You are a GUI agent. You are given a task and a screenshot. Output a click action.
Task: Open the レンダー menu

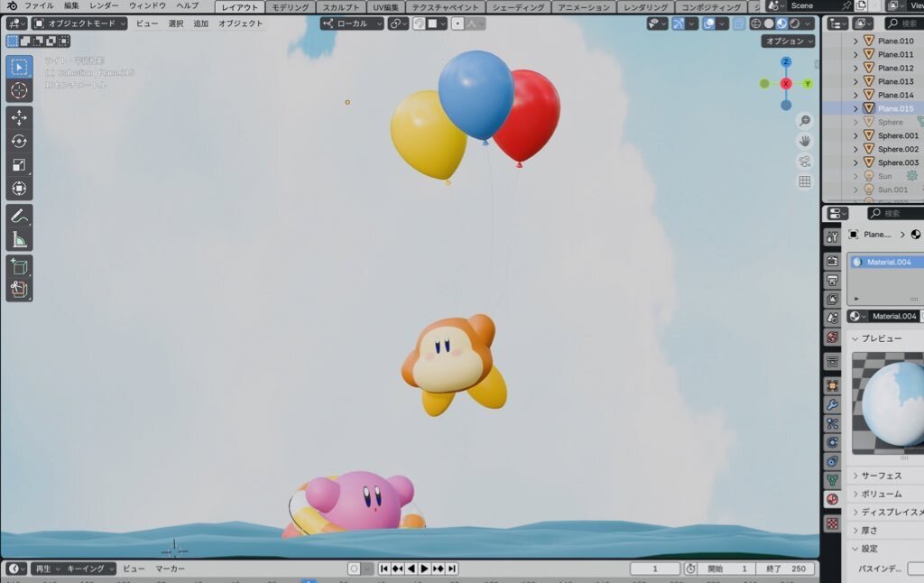(x=104, y=6)
